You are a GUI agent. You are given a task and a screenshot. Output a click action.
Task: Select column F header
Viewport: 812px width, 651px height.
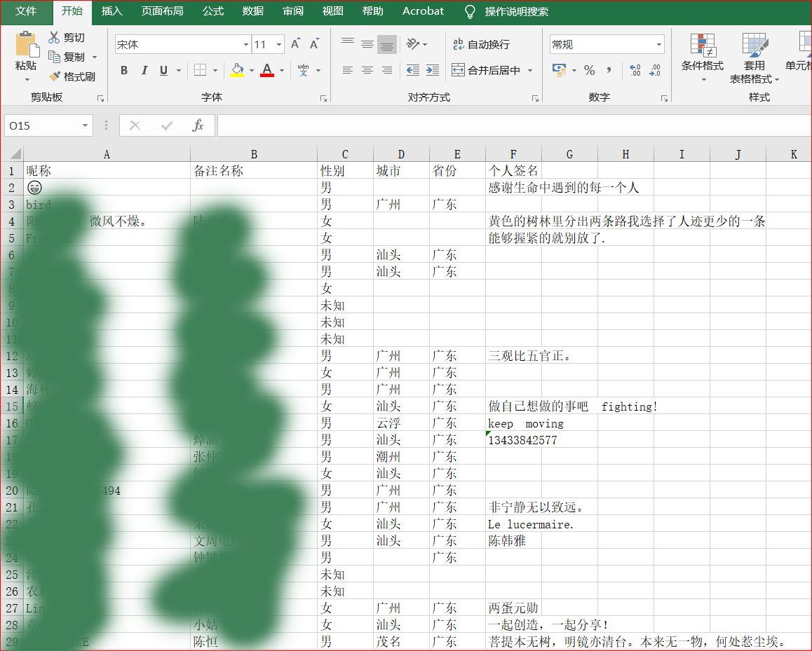click(513, 154)
